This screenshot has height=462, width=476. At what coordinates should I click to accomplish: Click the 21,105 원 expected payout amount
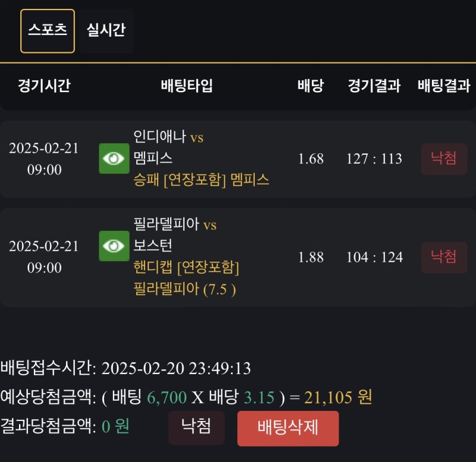pyautogui.click(x=338, y=397)
